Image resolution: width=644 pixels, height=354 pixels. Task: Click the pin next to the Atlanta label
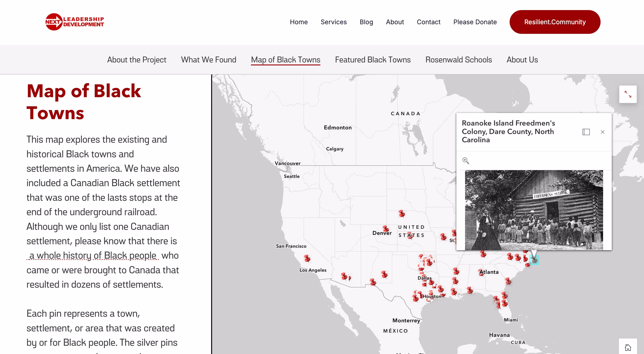click(x=481, y=272)
